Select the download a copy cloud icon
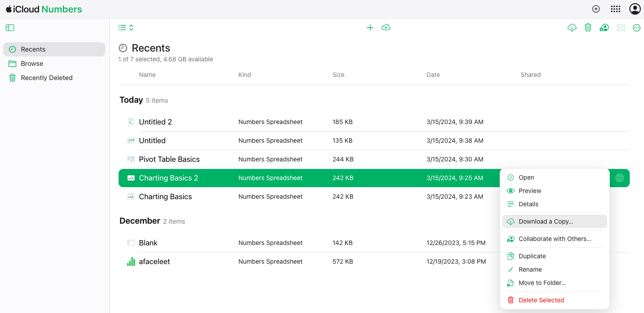644x313 pixels. pyautogui.click(x=572, y=27)
